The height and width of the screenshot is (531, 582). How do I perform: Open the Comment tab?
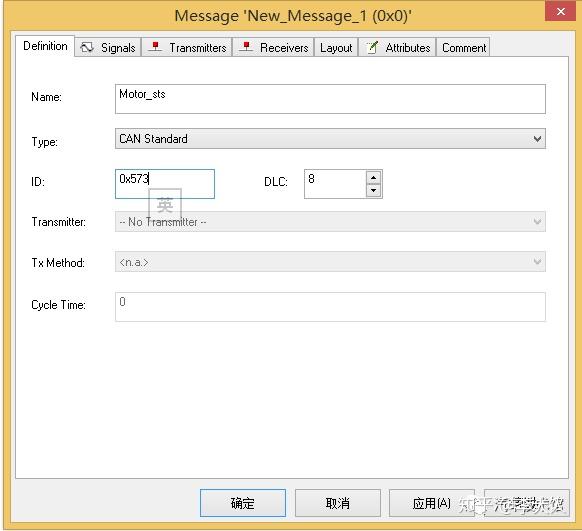coord(463,47)
